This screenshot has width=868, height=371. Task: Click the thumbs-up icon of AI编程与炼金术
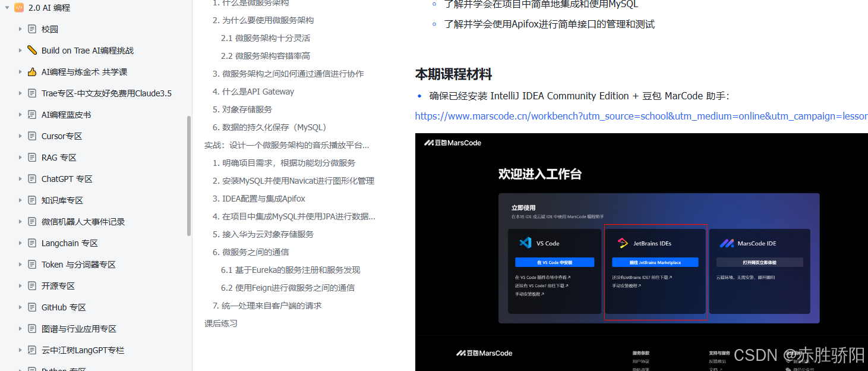tap(32, 72)
